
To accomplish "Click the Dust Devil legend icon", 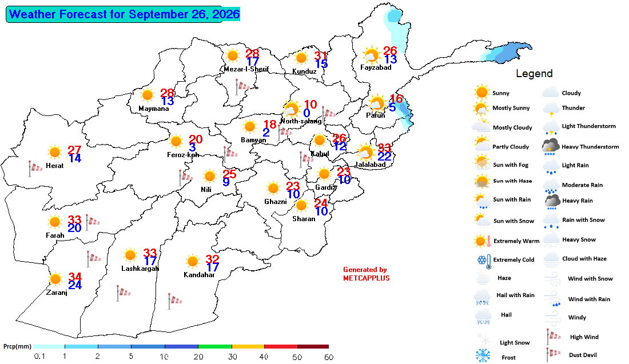I will 553,355.
